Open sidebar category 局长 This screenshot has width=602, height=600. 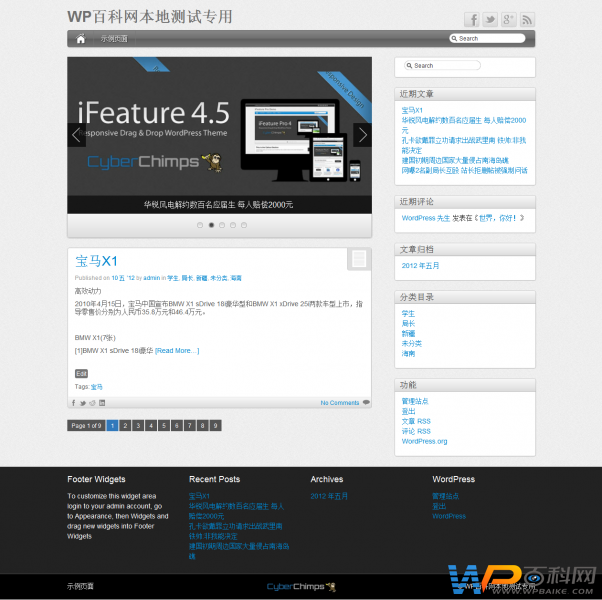pyautogui.click(x=408, y=324)
